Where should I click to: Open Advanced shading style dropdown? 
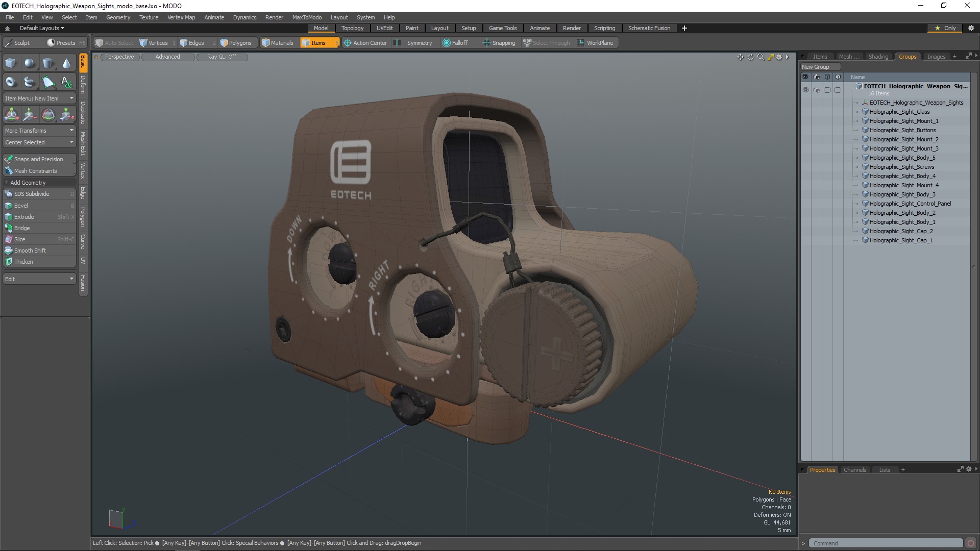pos(167,57)
